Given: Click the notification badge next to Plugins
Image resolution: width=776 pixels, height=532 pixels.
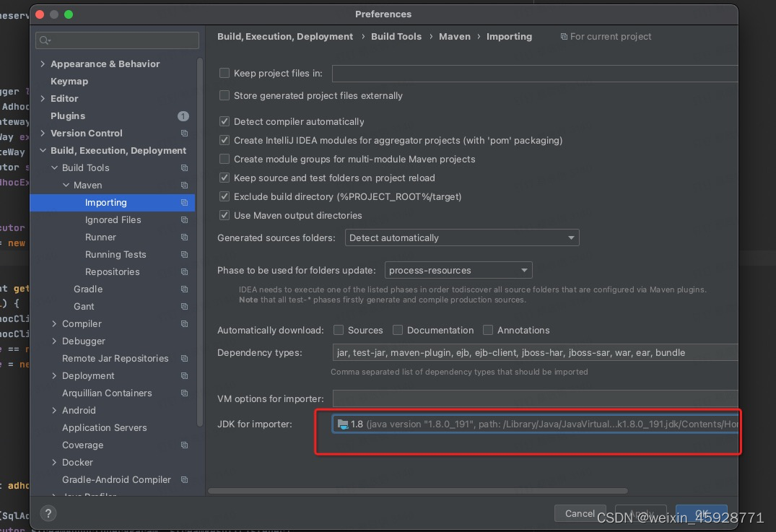Looking at the screenshot, I should coord(183,115).
